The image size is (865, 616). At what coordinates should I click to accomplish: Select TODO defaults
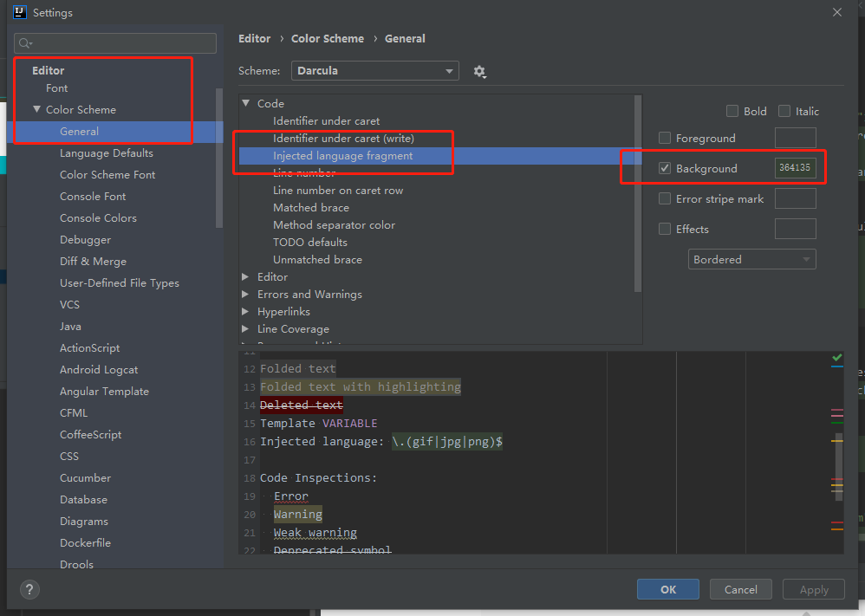(310, 242)
